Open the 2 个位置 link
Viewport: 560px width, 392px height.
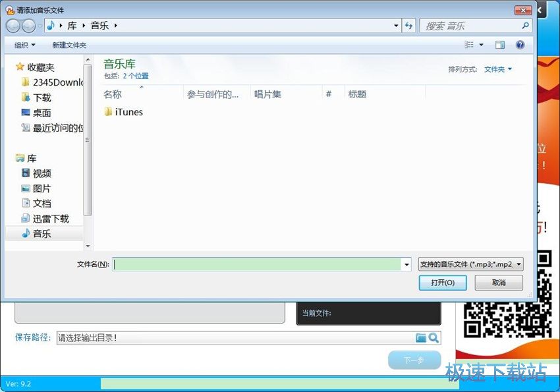point(136,76)
